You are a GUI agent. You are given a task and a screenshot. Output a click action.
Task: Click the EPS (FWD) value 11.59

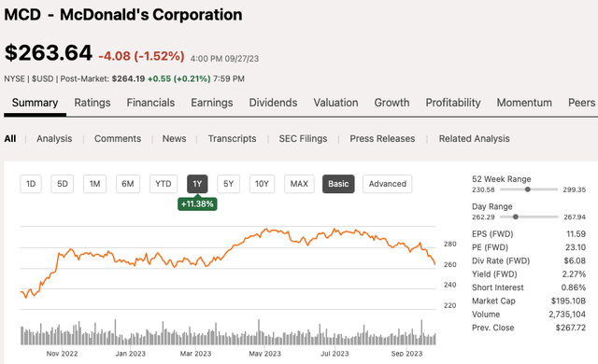click(576, 233)
